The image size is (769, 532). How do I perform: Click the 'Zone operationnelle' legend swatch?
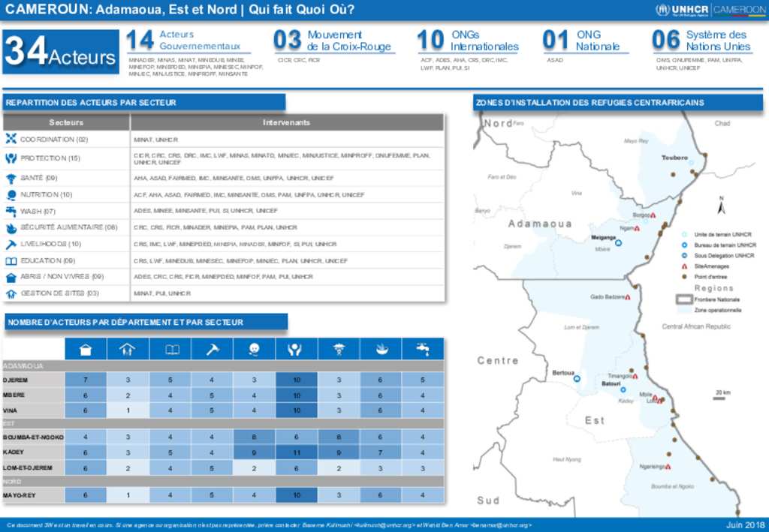(x=684, y=310)
